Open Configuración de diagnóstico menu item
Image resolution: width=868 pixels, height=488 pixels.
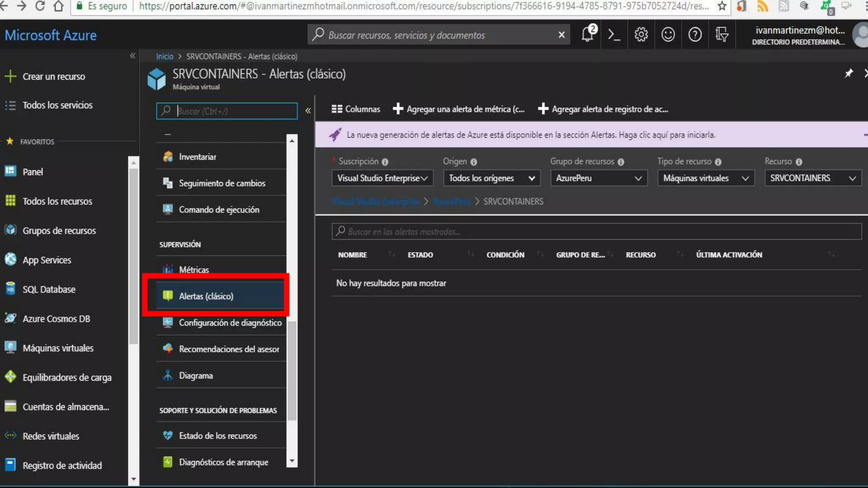[230, 323]
